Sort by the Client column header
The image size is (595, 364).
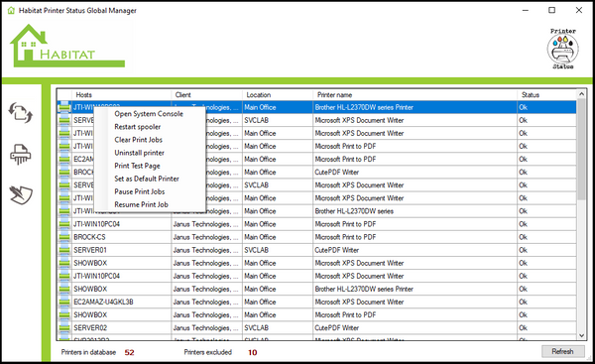click(207, 95)
